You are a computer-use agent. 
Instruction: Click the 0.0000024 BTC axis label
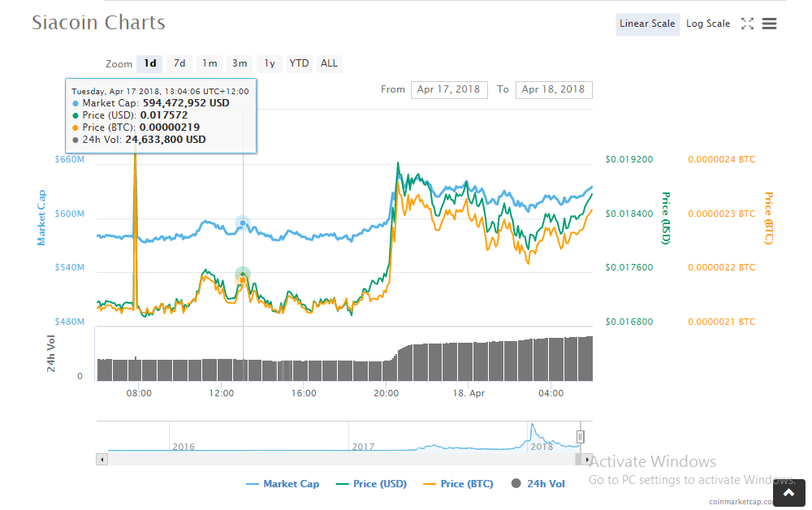point(721,159)
